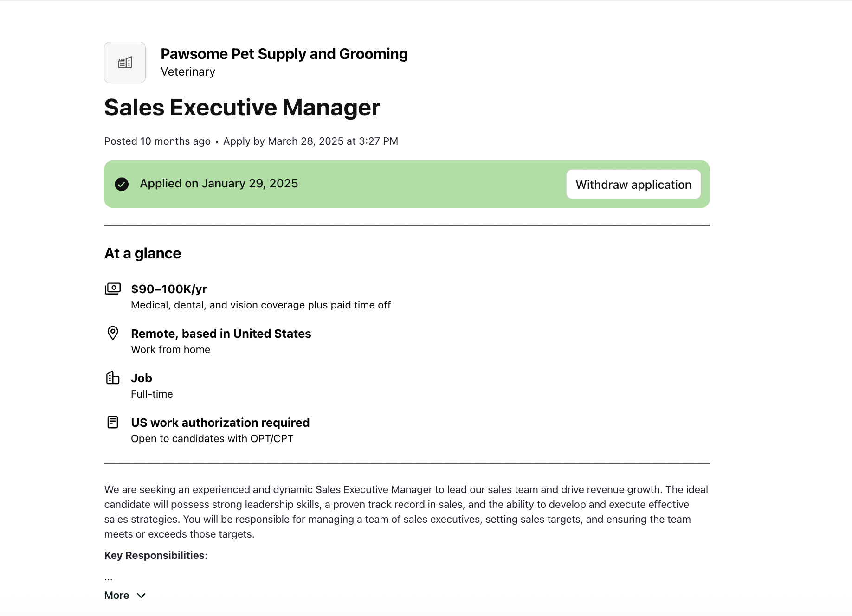Expand the More section below Key Responsibilities
This screenshot has width=852, height=616.
116,595
